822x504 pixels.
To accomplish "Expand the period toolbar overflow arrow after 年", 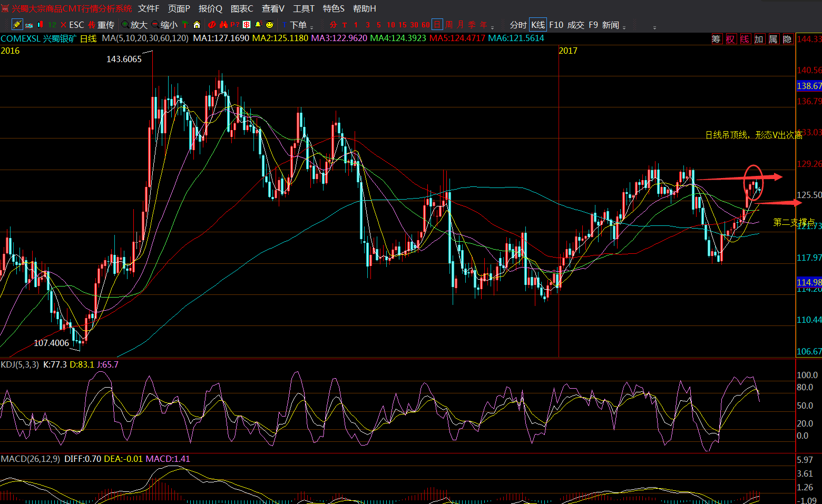I will click(493, 27).
